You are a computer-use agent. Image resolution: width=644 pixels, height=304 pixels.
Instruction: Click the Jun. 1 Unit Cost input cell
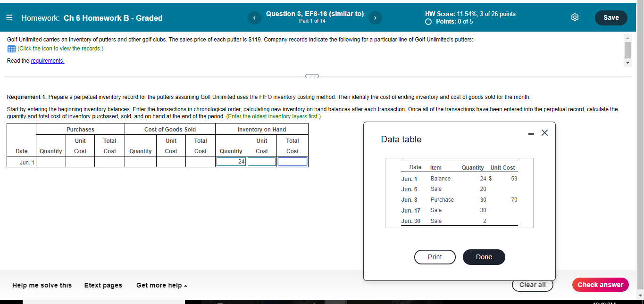[261, 162]
